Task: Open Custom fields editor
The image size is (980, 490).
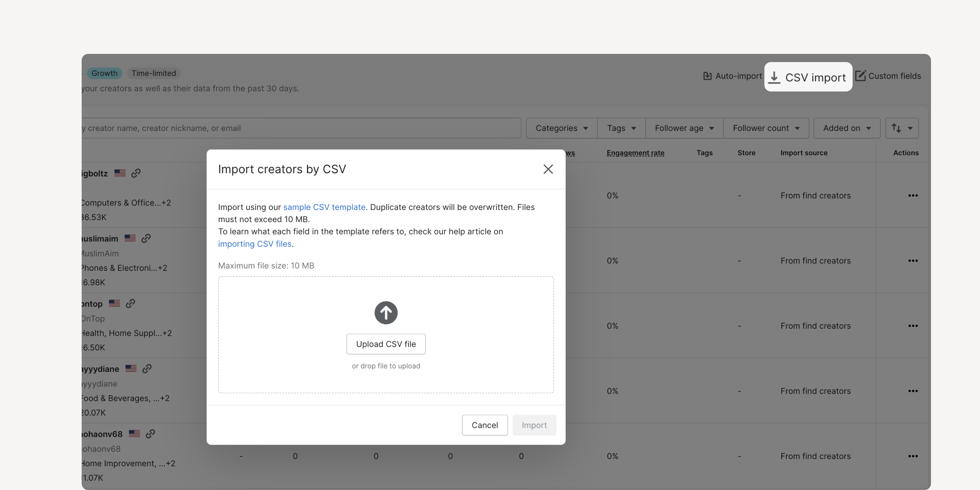Action: click(888, 76)
